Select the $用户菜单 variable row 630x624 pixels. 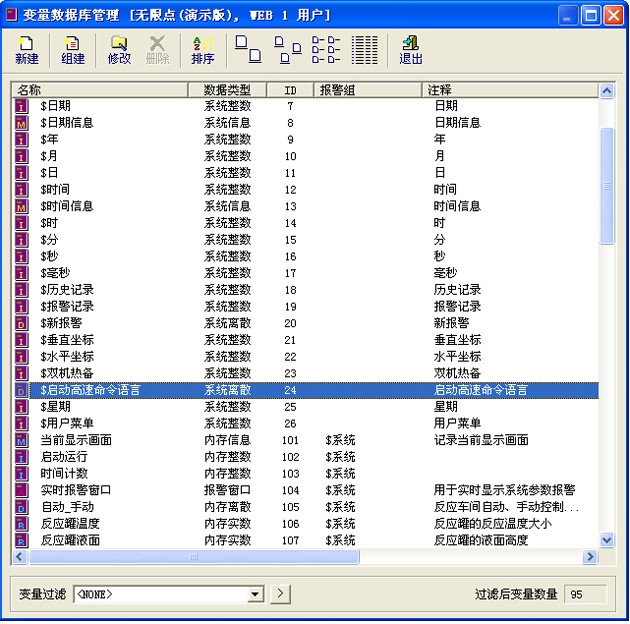[305, 423]
